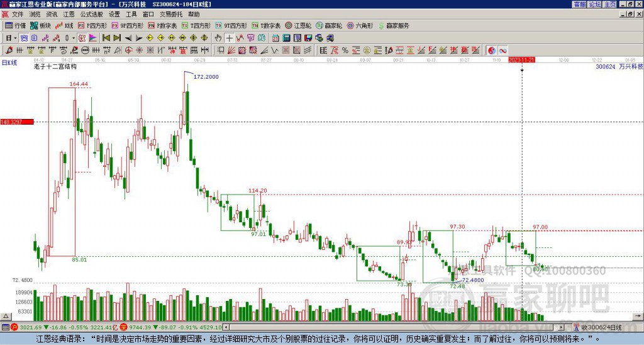Jump to first bar icon
This screenshot has height=345, width=644.
coord(106,38)
